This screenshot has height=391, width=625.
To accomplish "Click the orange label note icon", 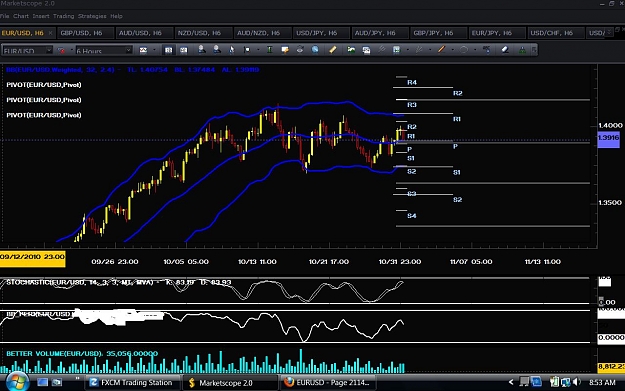I will click(285, 50).
